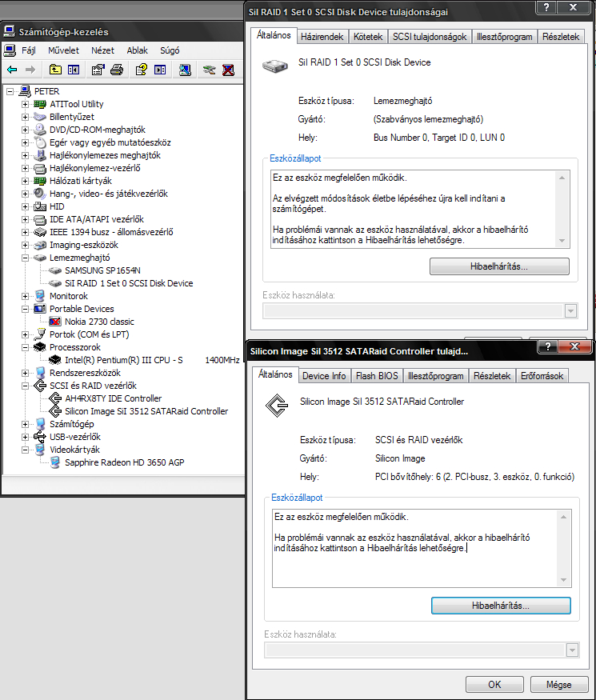Collapse the Lemezmeghajtó node
The width and height of the screenshot is (596, 700).
coord(25,258)
